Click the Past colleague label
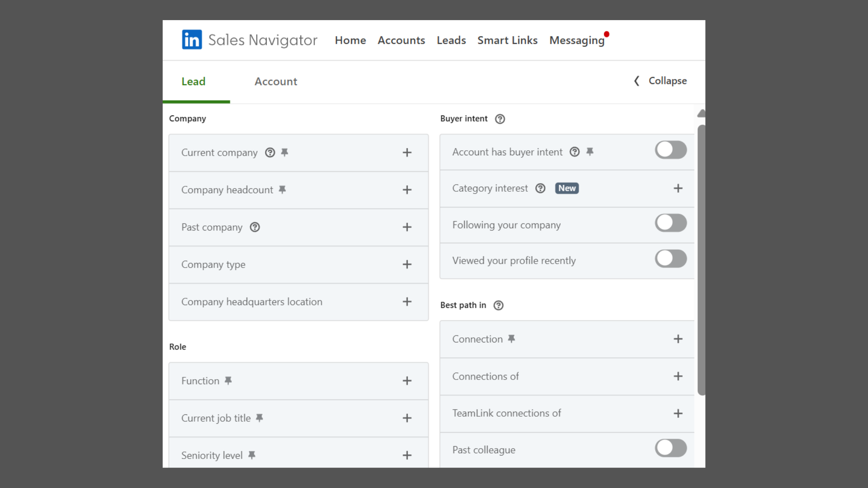The height and width of the screenshot is (488, 868). point(484,450)
